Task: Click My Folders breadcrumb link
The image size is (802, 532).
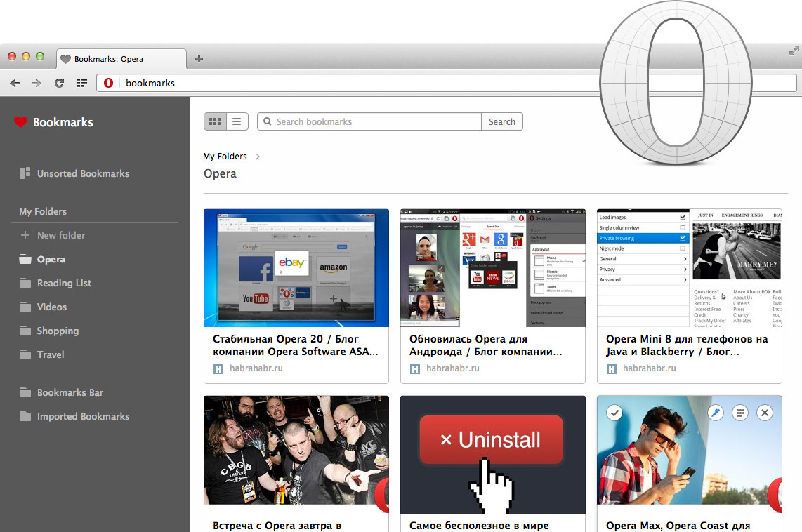Action: pyautogui.click(x=225, y=157)
